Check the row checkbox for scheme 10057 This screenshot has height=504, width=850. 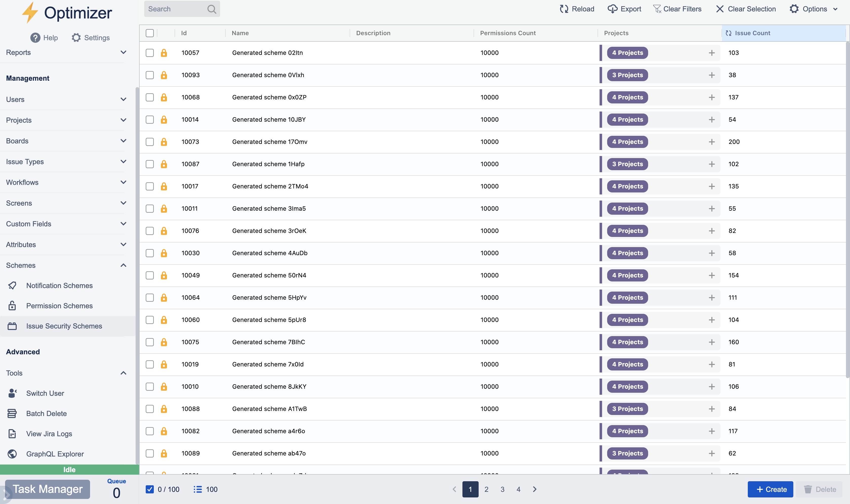pos(150,53)
